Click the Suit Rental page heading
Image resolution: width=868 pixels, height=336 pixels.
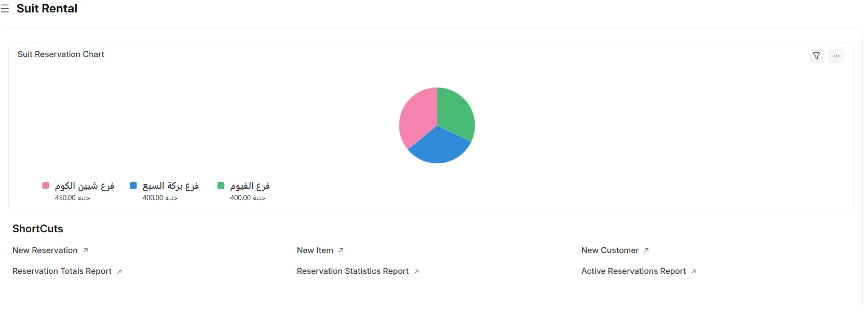47,9
